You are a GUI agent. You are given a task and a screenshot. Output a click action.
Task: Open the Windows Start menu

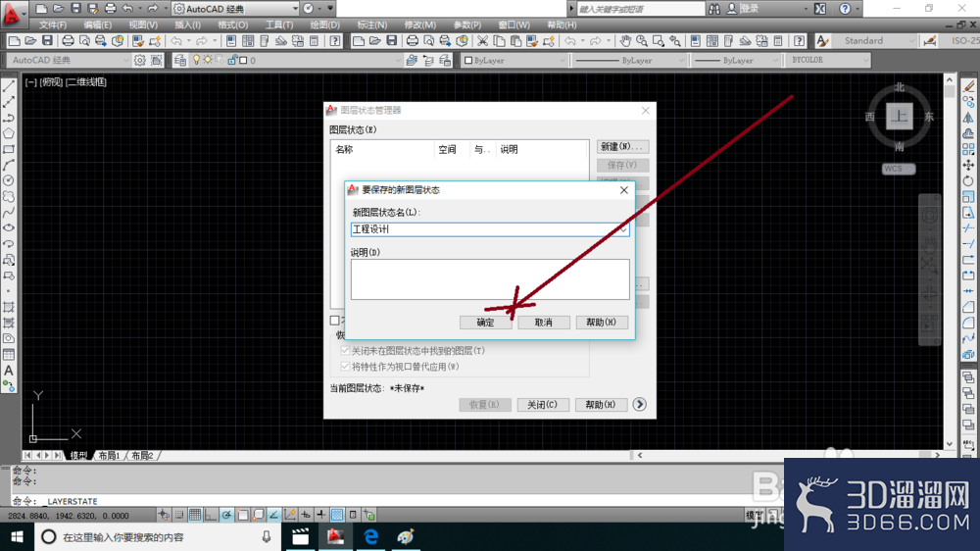(17, 536)
